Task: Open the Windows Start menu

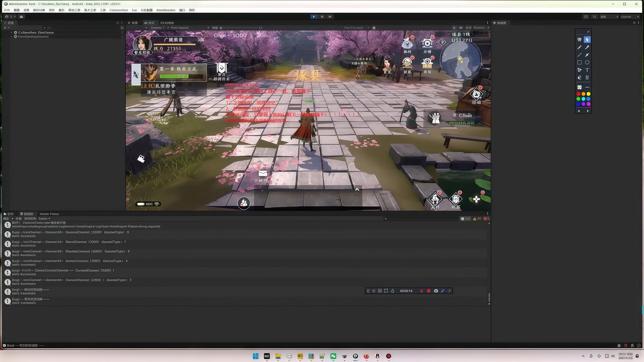Action: [255, 356]
